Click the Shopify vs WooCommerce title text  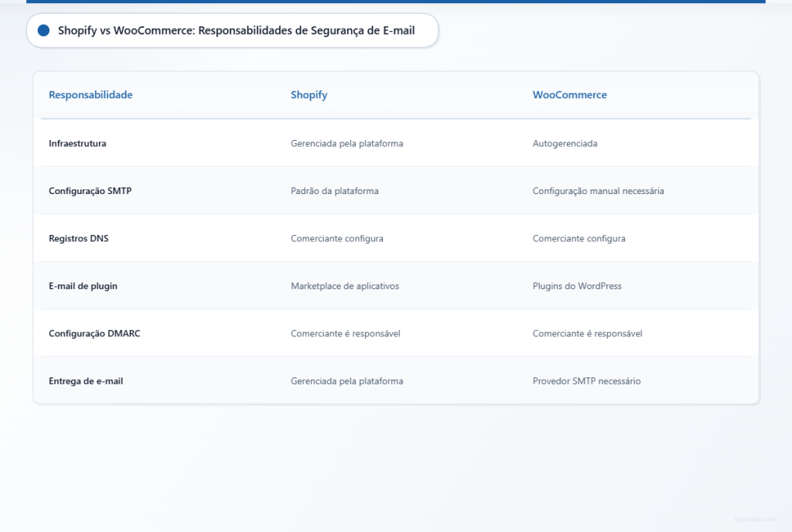[x=237, y=30]
